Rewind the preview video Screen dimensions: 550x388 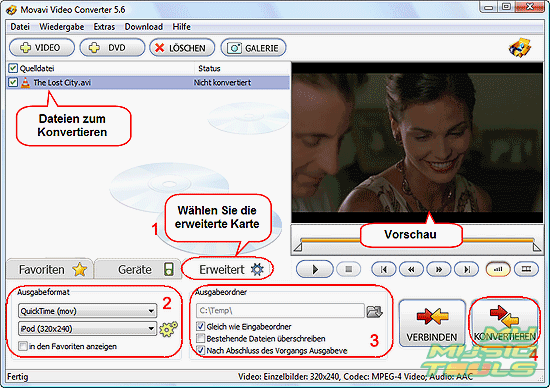(x=411, y=269)
